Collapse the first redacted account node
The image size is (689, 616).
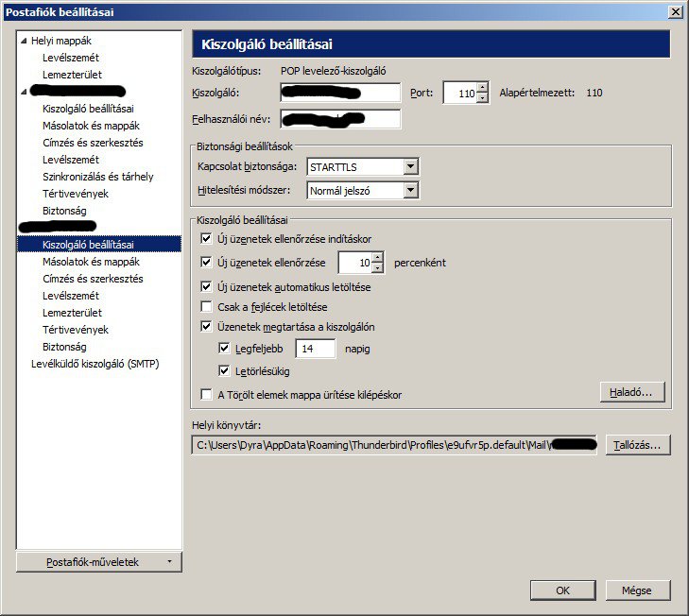(x=24, y=92)
